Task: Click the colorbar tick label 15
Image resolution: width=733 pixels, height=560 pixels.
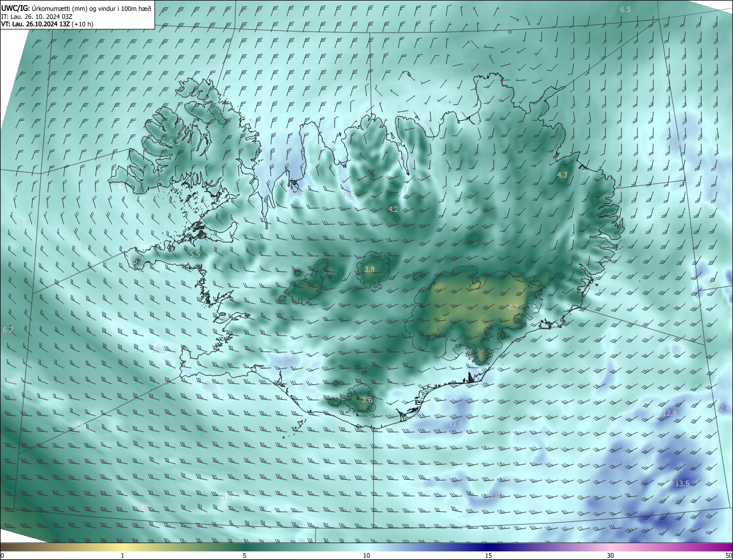Action: click(x=488, y=555)
